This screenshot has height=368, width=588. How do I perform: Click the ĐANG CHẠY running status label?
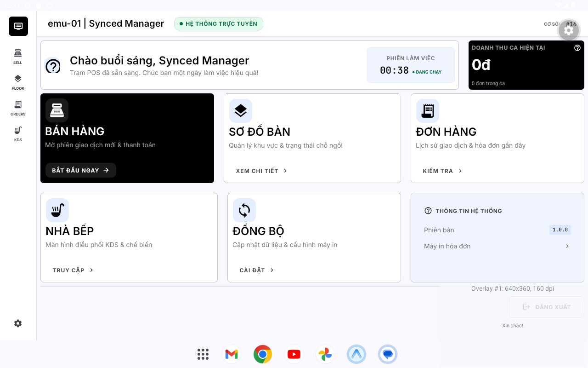coord(427,72)
